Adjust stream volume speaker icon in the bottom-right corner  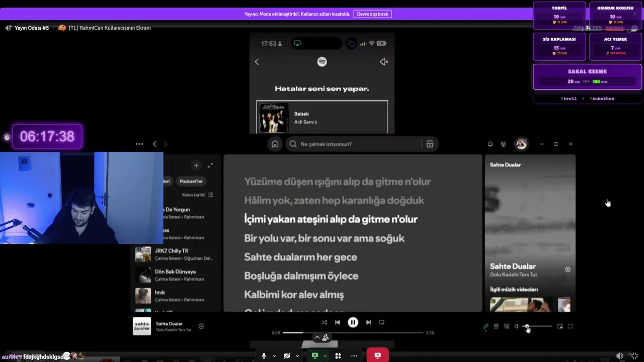(x=620, y=356)
